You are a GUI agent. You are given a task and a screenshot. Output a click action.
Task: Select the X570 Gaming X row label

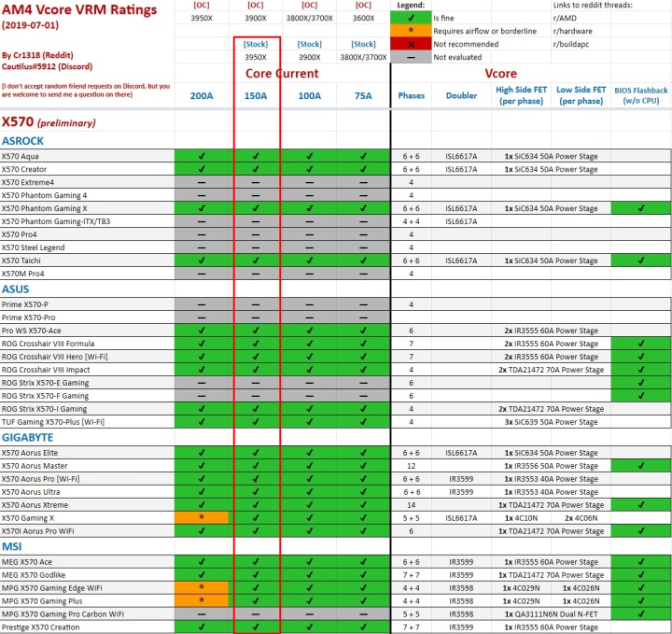tap(28, 518)
